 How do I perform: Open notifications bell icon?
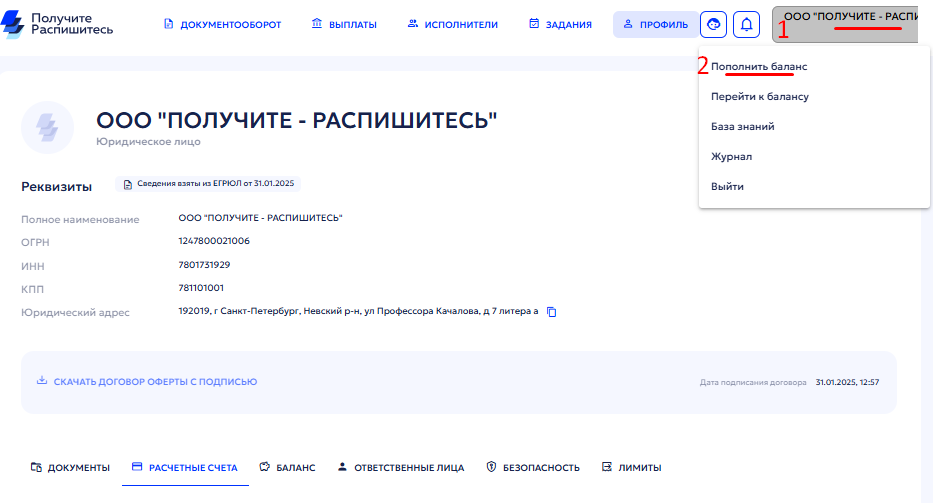tap(746, 24)
